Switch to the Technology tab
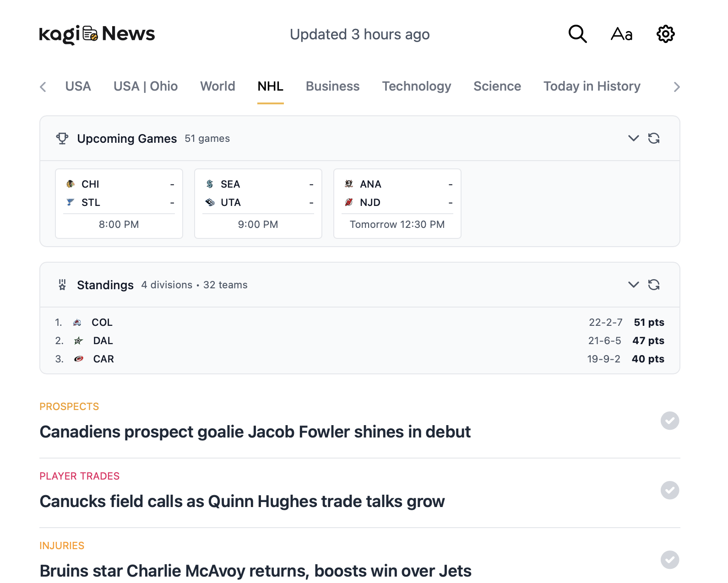The width and height of the screenshot is (728, 583). [x=416, y=86]
